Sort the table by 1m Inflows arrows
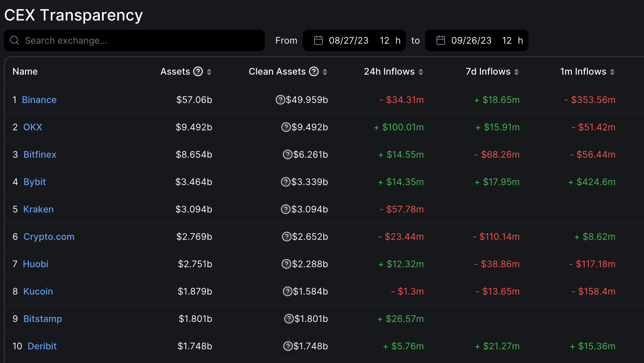The image size is (644, 363). click(x=612, y=72)
